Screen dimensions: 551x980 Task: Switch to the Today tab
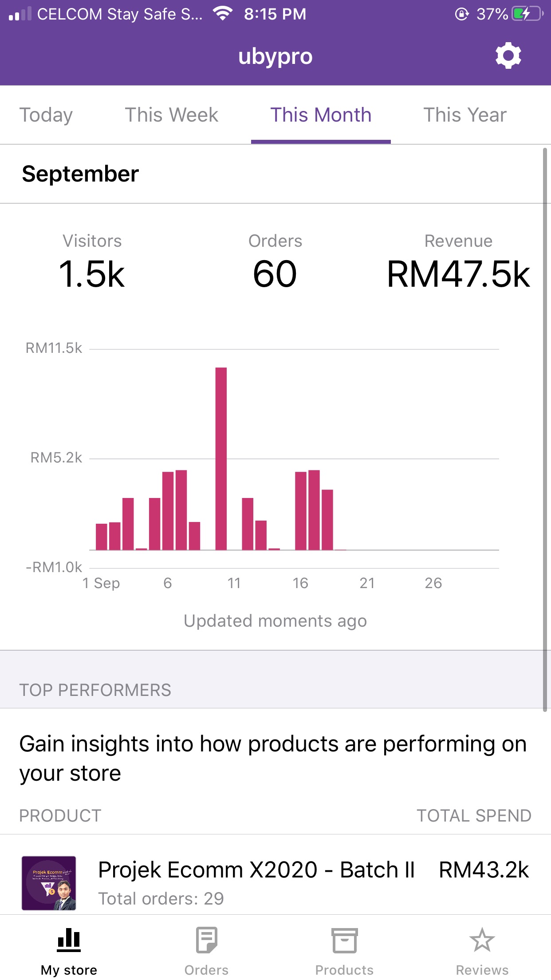46,115
